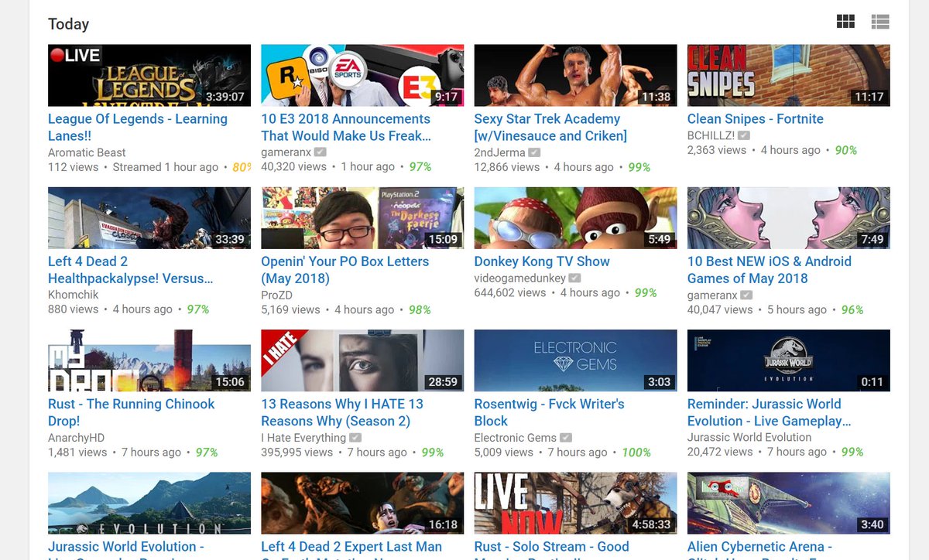Open BCHILLZ! channel
Viewport: 929px width, 560px height.
click(x=711, y=135)
